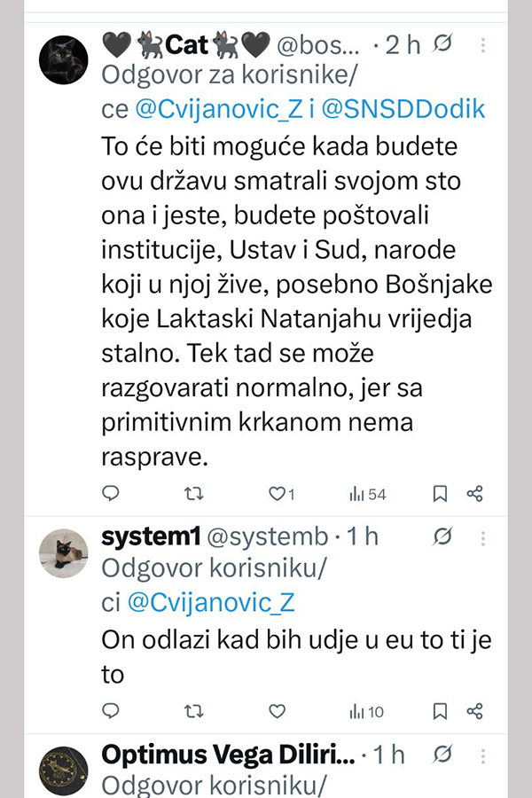Open more options on system1 tweet
Screen dimensions: 532x798
coord(483,536)
